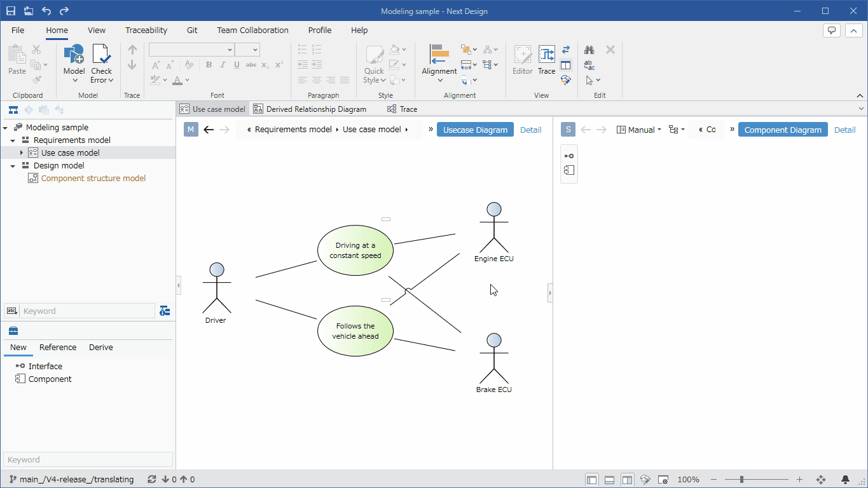Screen dimensions: 868x488
Task: Switch to the Reference toolbox tab
Action: pyautogui.click(x=58, y=348)
